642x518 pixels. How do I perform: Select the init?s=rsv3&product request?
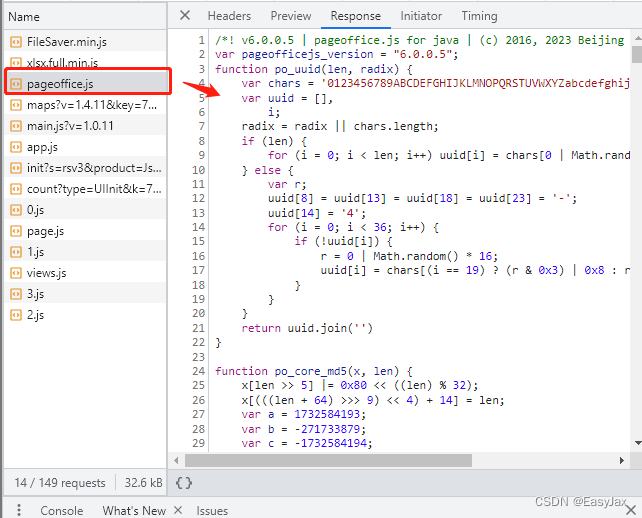point(85,168)
